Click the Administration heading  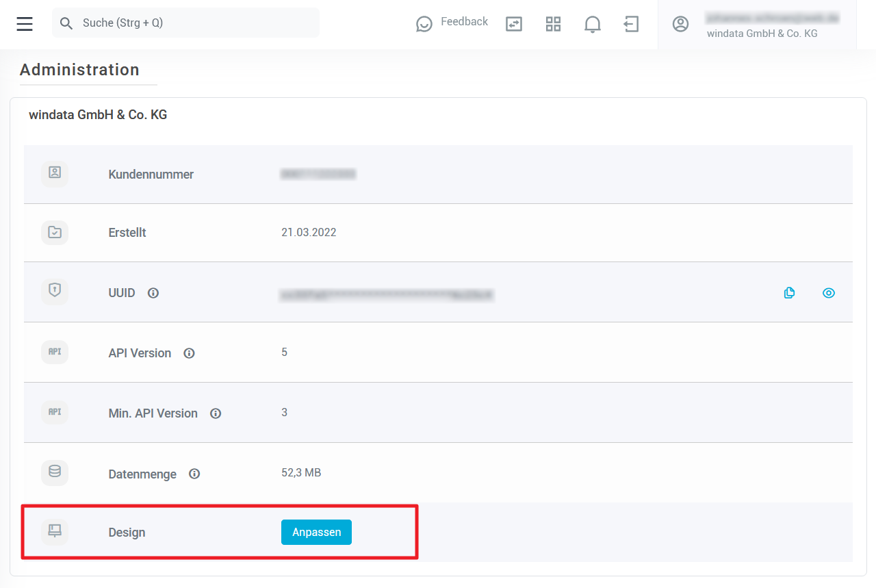click(x=79, y=70)
